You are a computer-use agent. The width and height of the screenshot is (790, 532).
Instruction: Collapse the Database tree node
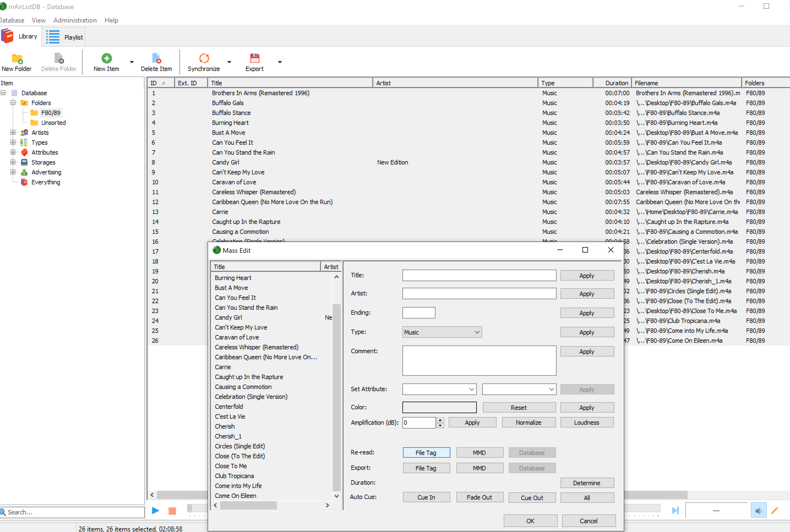click(3, 93)
